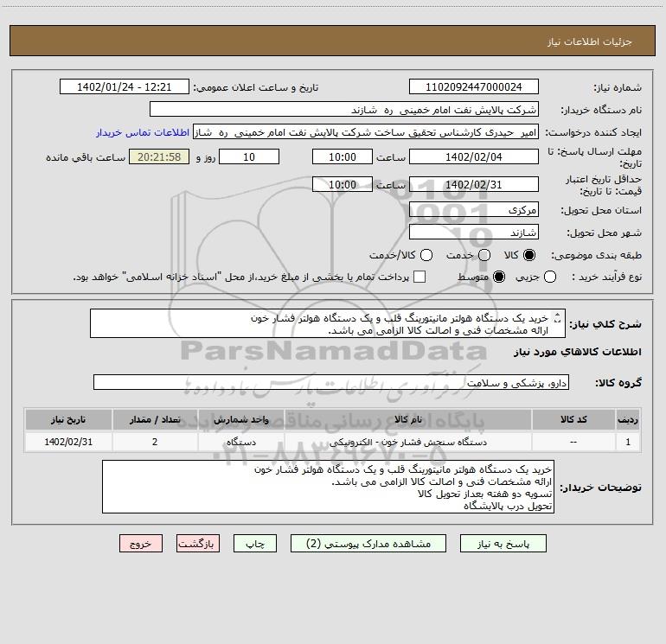Click the scroll arrows in شرح کلی نیاز box
This screenshot has width=666, height=644.
tap(558, 317)
